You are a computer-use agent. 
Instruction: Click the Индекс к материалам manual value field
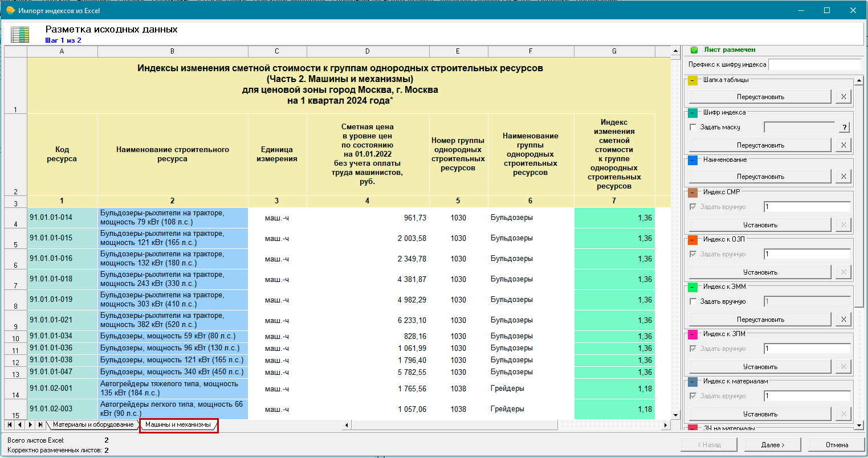pyautogui.click(x=807, y=396)
